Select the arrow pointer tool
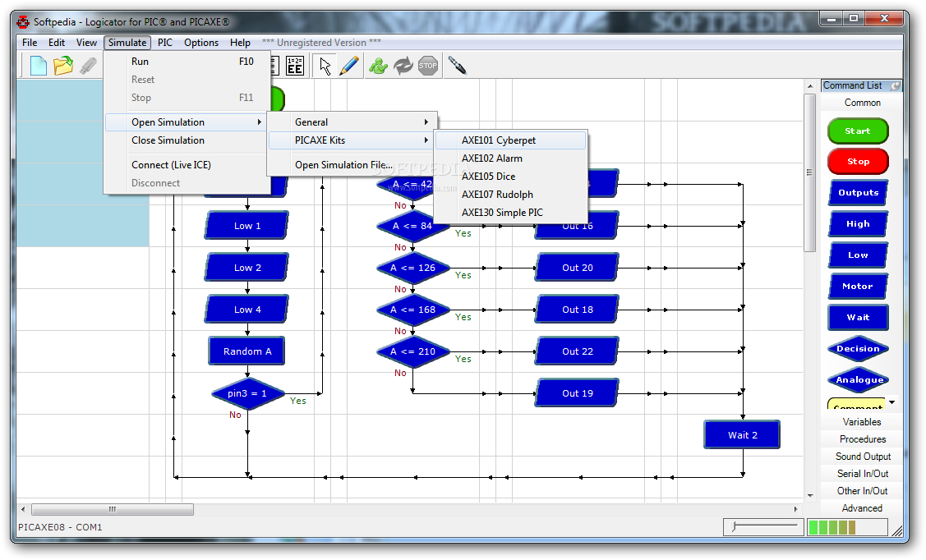The height and width of the screenshot is (560, 926). [x=325, y=66]
